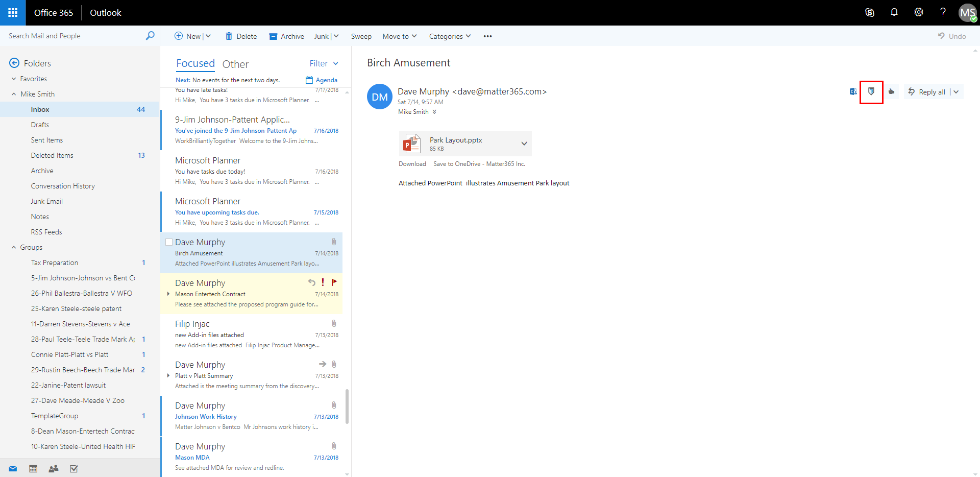Toggle the flag on Mason Entertech Contract

click(x=334, y=282)
